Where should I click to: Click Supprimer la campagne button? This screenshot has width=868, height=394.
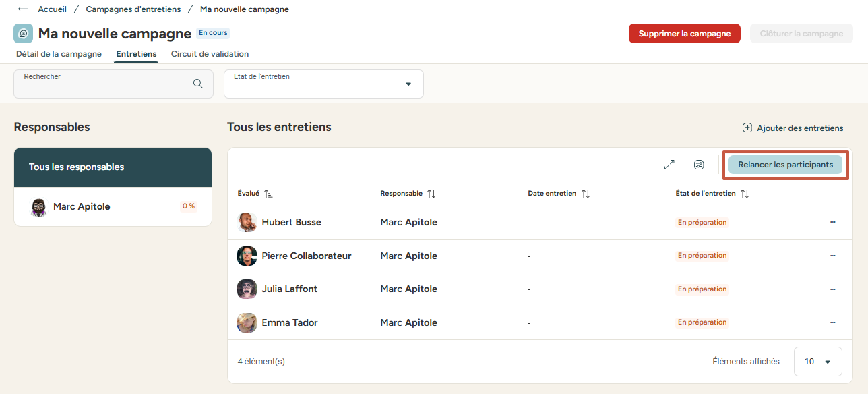pos(685,34)
